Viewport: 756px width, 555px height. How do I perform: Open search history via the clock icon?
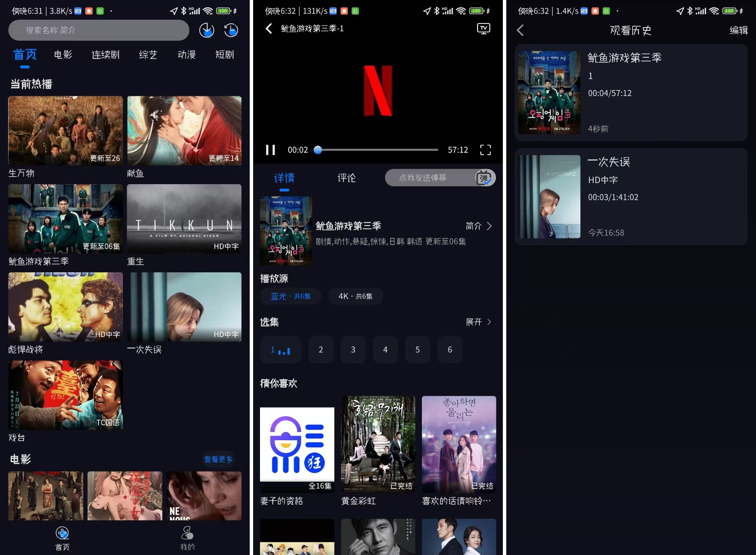230,30
